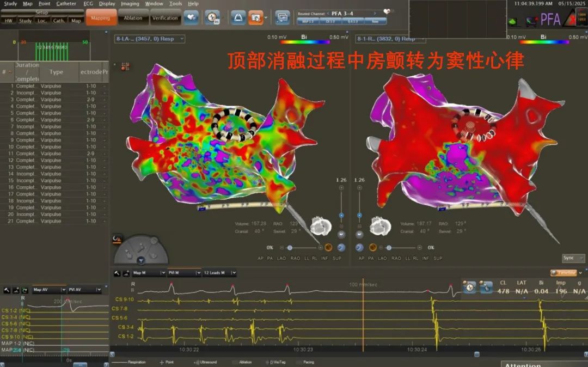Click the compass target toolbar icon
588x367 pixels.
[212, 17]
